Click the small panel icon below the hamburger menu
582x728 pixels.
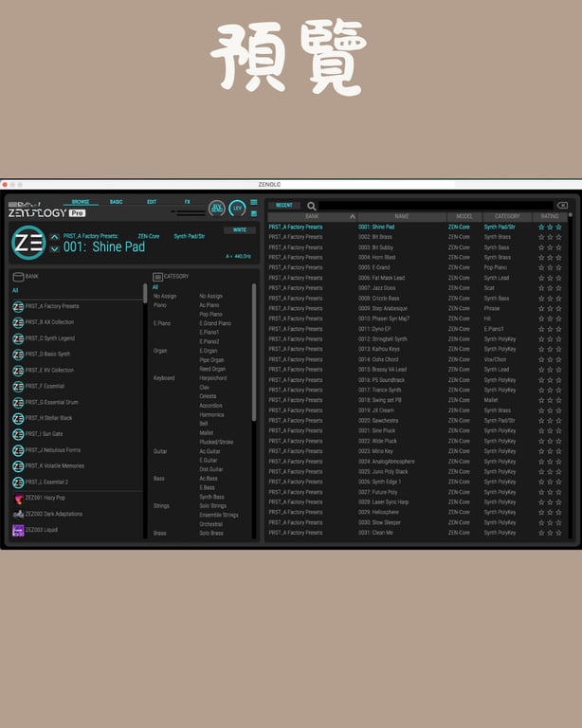click(x=254, y=213)
